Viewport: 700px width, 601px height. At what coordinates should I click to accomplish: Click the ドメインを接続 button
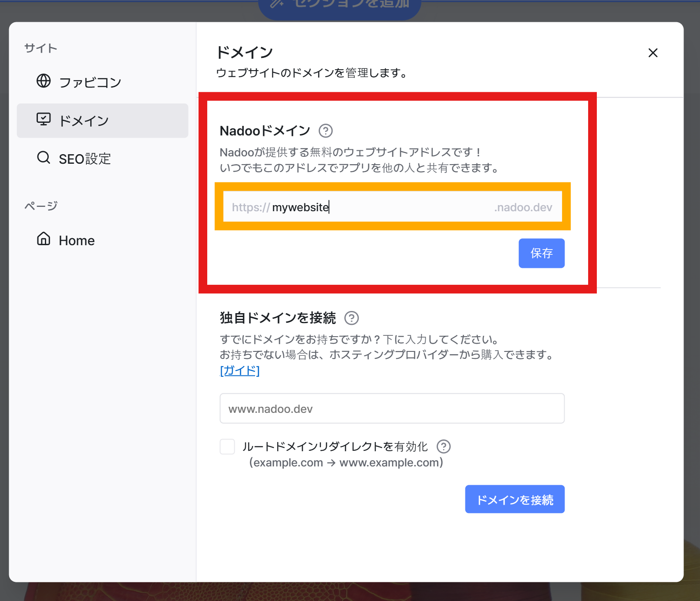pos(515,499)
